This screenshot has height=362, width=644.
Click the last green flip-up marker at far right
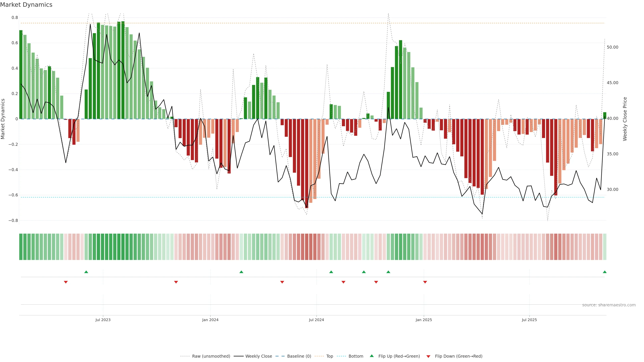604,272
